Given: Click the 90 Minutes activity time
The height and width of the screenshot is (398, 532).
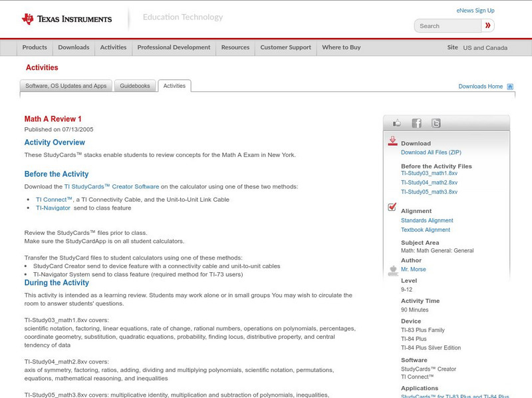Looking at the screenshot, I should pos(414,309).
